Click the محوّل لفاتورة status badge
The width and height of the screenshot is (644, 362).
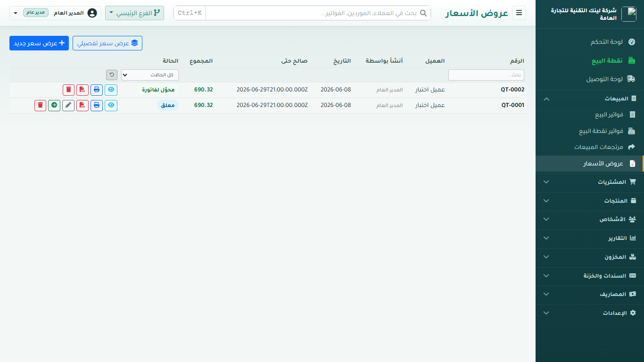pyautogui.click(x=158, y=90)
